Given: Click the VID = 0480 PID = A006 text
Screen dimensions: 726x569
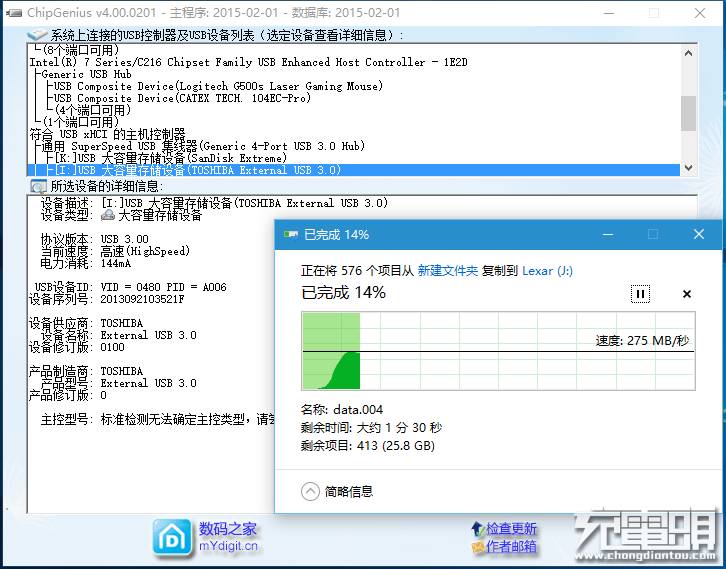Looking at the screenshot, I should point(163,287).
